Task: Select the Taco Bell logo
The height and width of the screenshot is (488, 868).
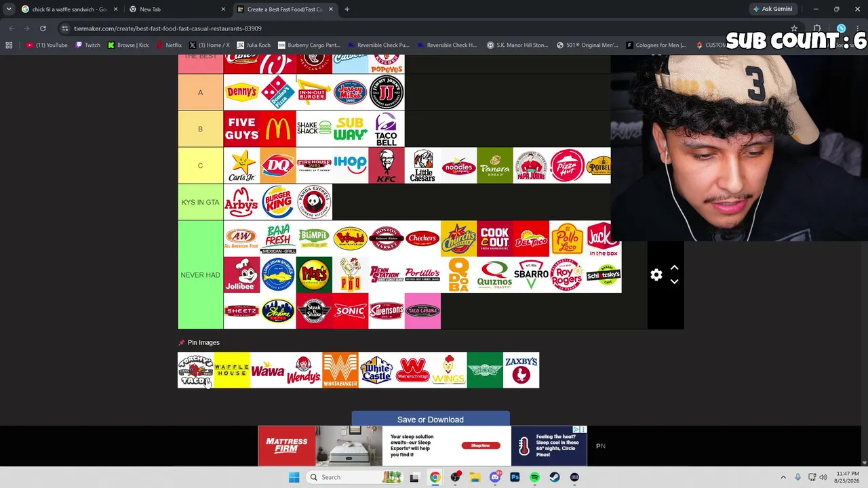Action: 387,129
